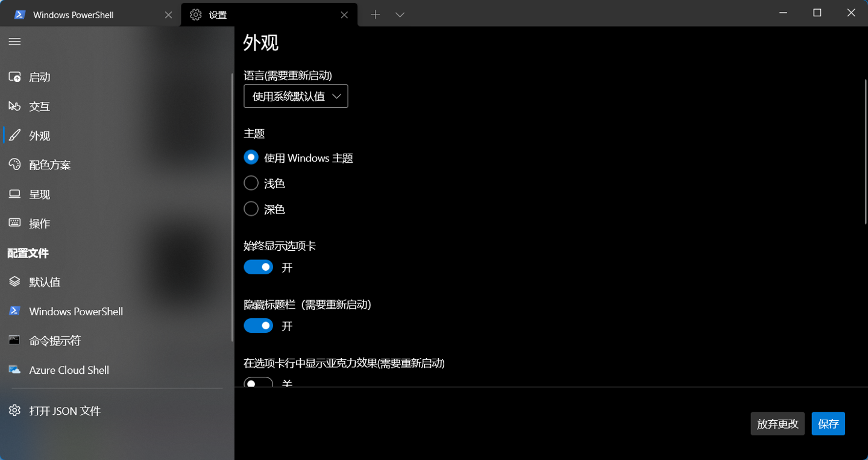Click the settings page vertical scrollbar
This screenshot has height=460, width=868.
tap(866, 151)
